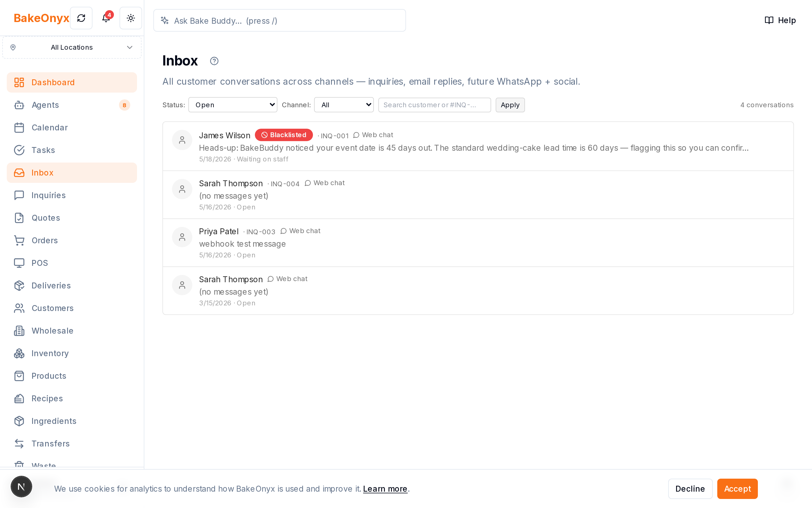Open Products in sidebar
The image size is (812, 508).
72,376
